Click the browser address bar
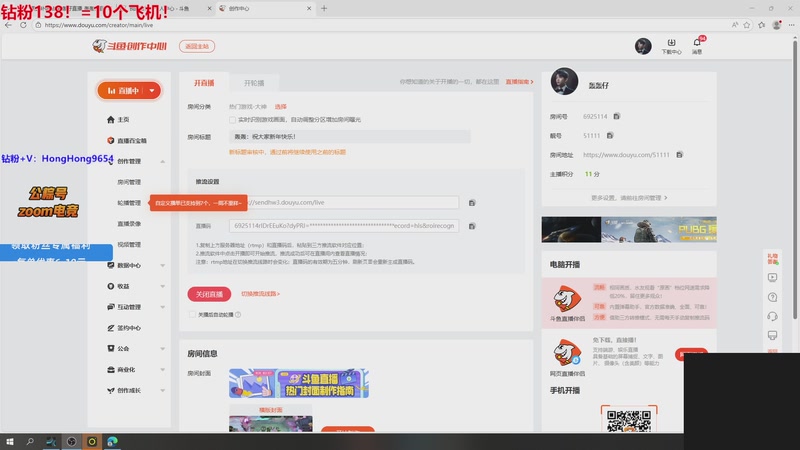Image resolution: width=800 pixels, height=450 pixels. point(378,25)
